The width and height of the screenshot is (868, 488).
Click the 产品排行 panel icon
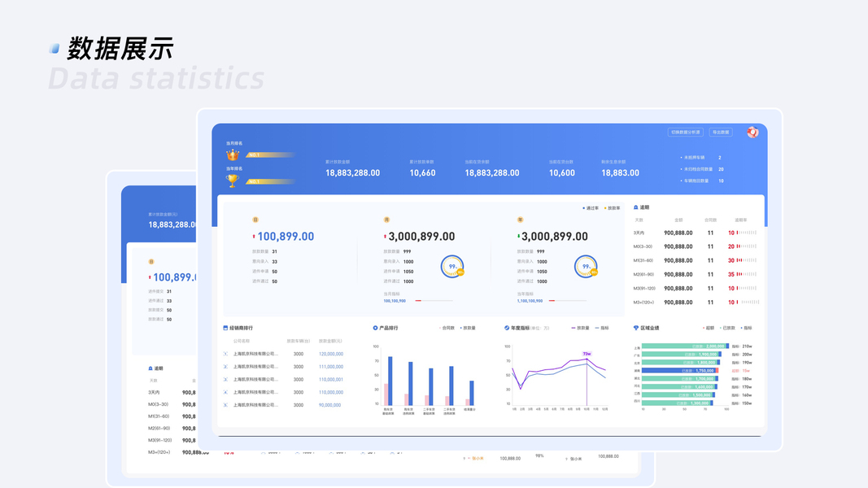[x=375, y=328]
